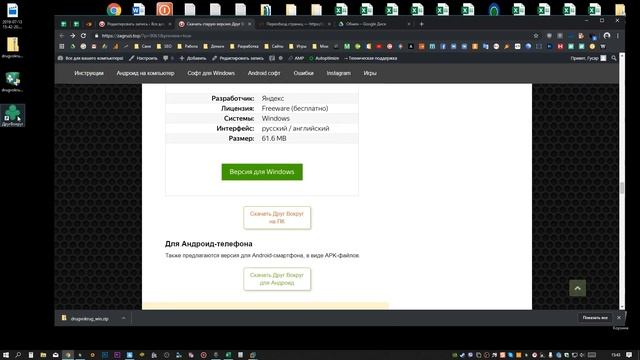Screen dimensions: 640x360
Task: Click browser forward arrow
Action: pyautogui.click(x=73, y=36)
